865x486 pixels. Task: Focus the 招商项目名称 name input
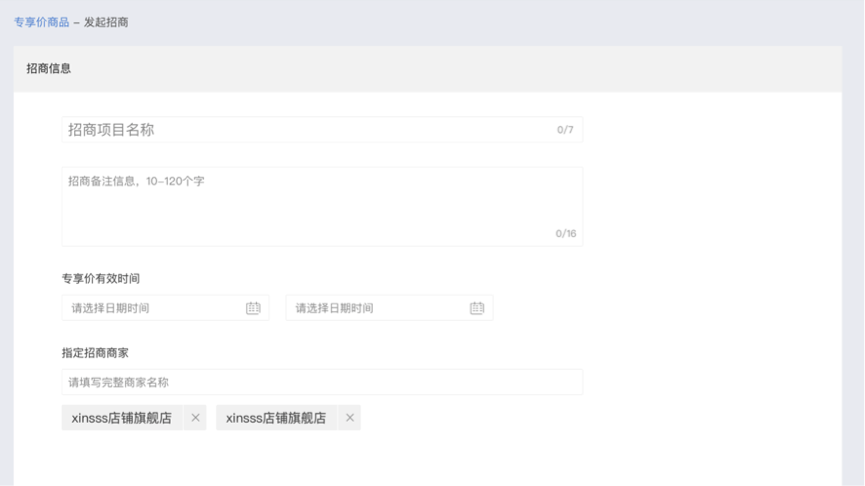click(300, 130)
